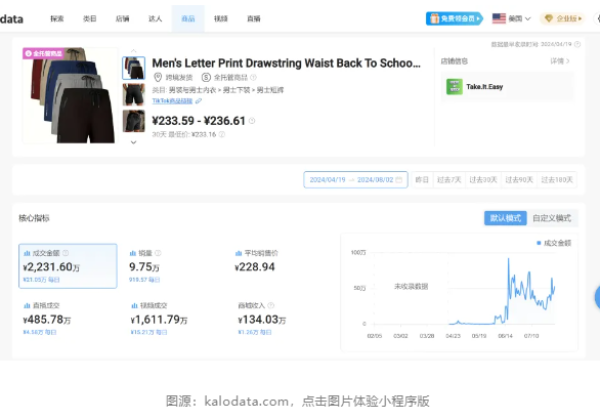Click the circled S managed-product icon
Viewport: 600px width, 420px height.
pyautogui.click(x=206, y=78)
